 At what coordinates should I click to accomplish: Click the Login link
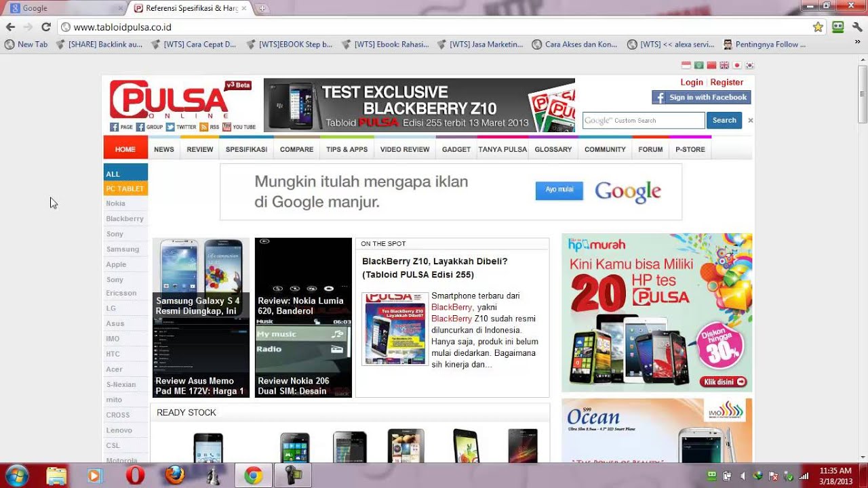click(692, 82)
